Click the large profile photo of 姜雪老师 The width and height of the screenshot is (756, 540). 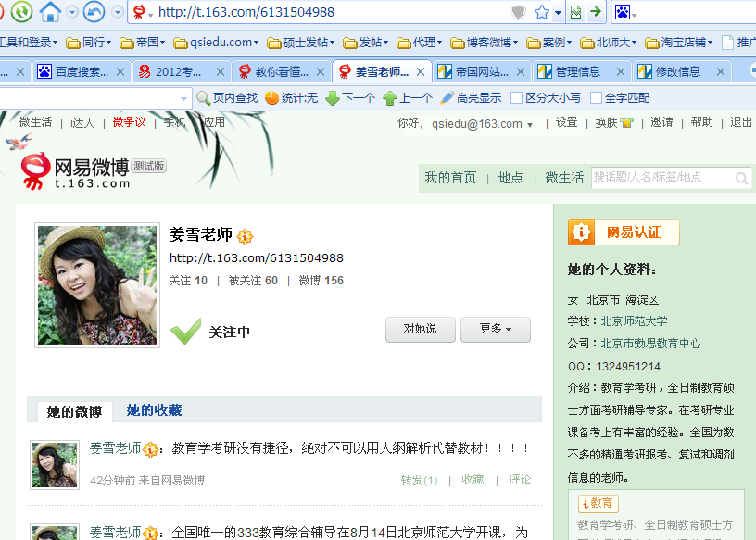(x=97, y=285)
